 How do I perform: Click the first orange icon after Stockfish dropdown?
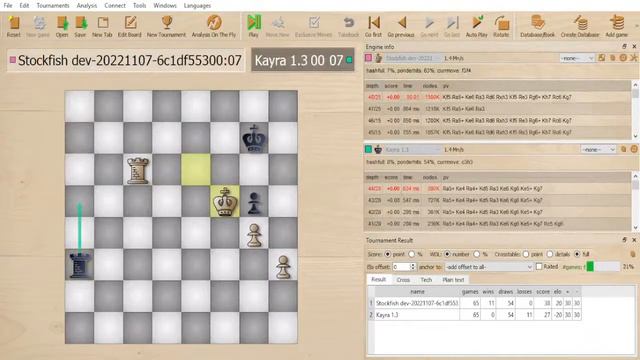602,58
